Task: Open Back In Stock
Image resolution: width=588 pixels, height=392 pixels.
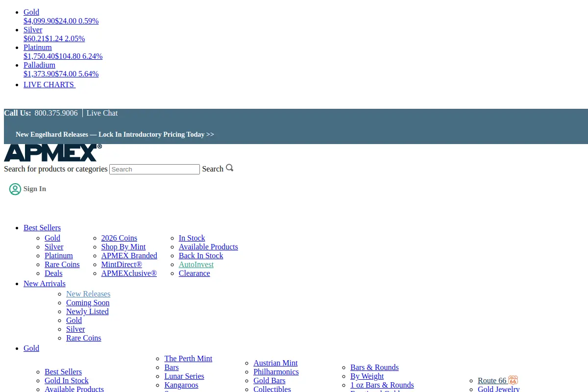Action: pos(201,256)
